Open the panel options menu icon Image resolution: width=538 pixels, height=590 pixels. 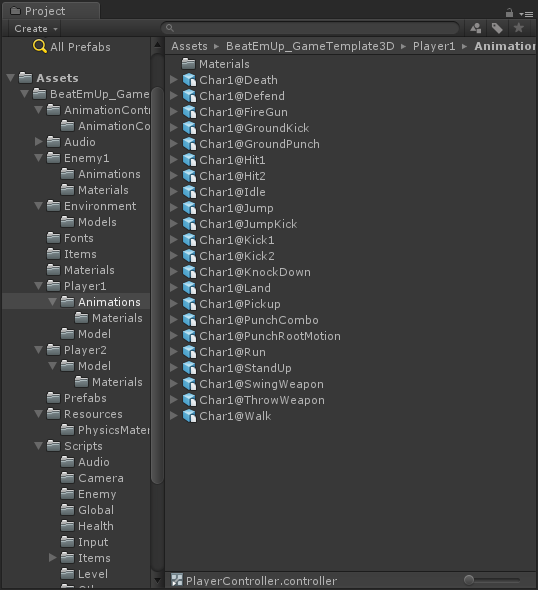tap(526, 14)
